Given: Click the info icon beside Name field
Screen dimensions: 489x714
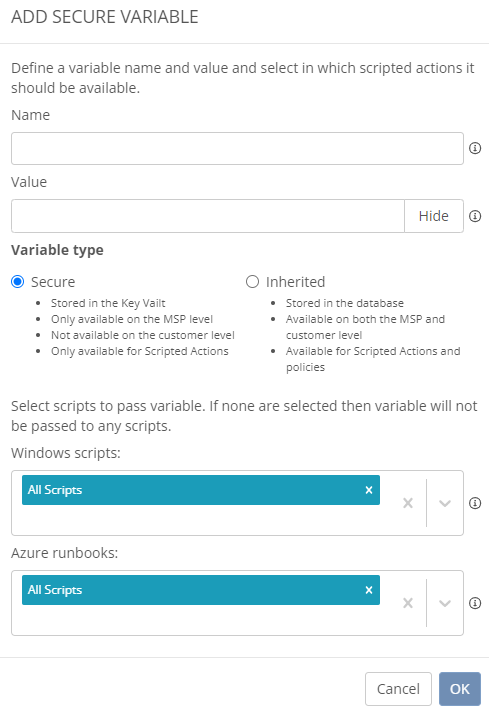Looking at the screenshot, I should point(475,148).
